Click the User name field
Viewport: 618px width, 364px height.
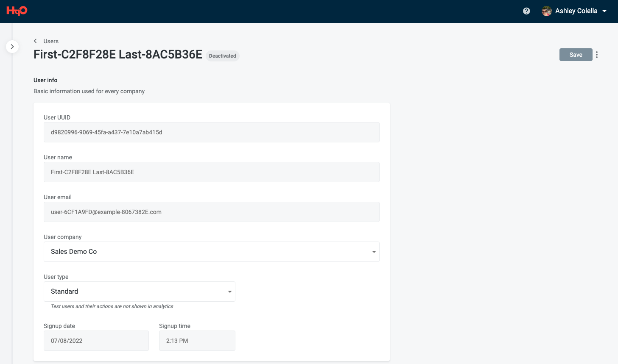point(211,172)
